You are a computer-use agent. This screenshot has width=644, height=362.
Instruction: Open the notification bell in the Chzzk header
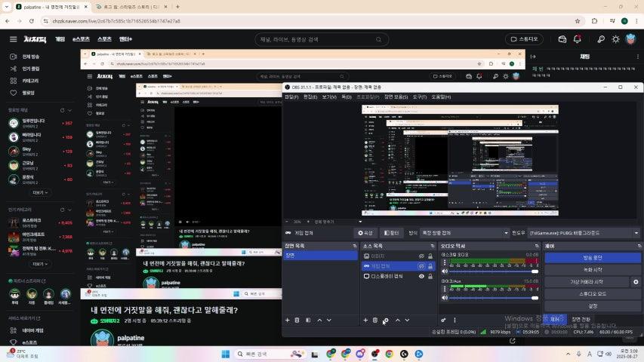click(577, 39)
